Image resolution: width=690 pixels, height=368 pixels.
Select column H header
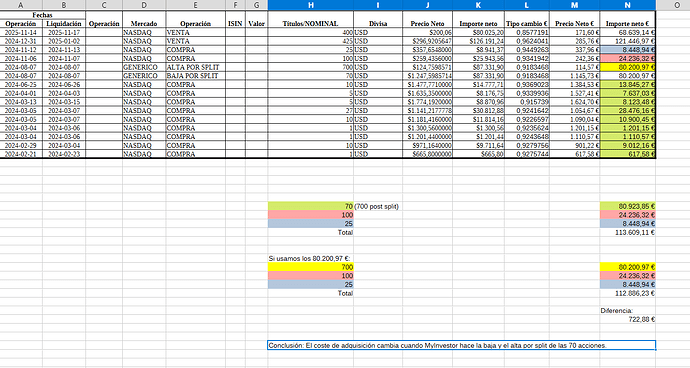tap(311, 5)
